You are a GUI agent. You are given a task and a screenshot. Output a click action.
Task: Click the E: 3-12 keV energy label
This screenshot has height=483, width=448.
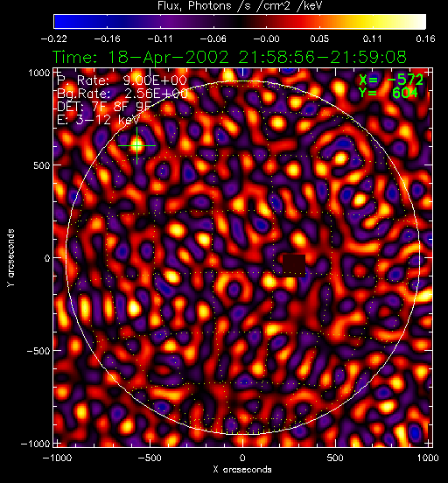pyautogui.click(x=99, y=120)
